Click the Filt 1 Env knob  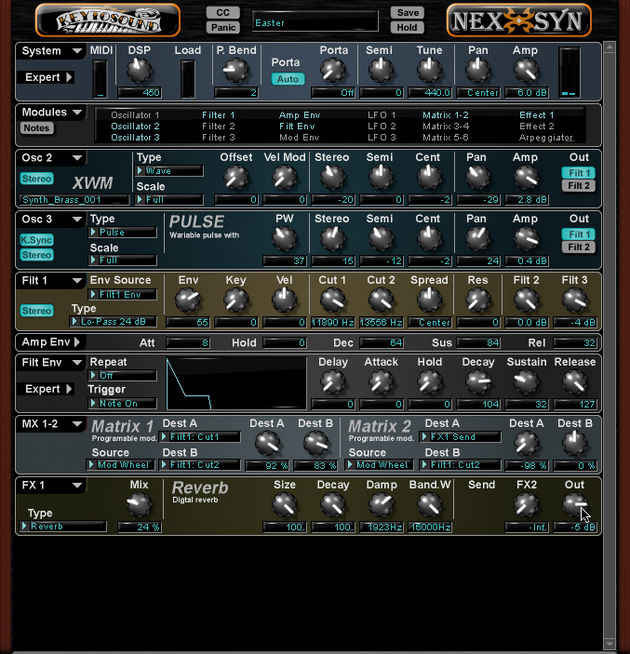tap(187, 300)
